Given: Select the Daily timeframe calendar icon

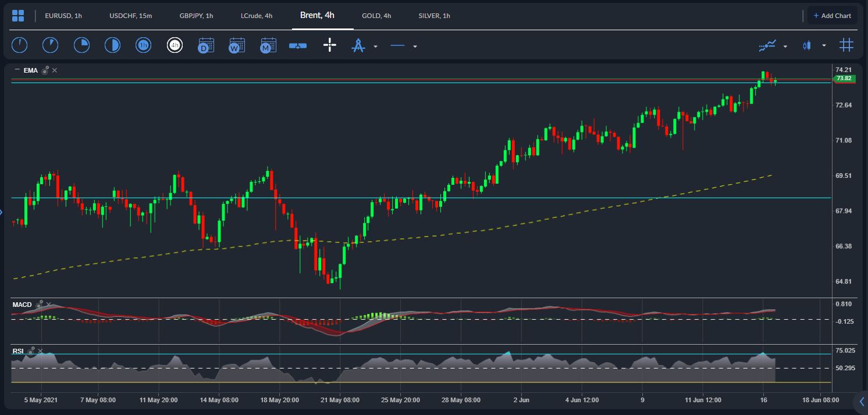Looking at the screenshot, I should click(x=206, y=45).
